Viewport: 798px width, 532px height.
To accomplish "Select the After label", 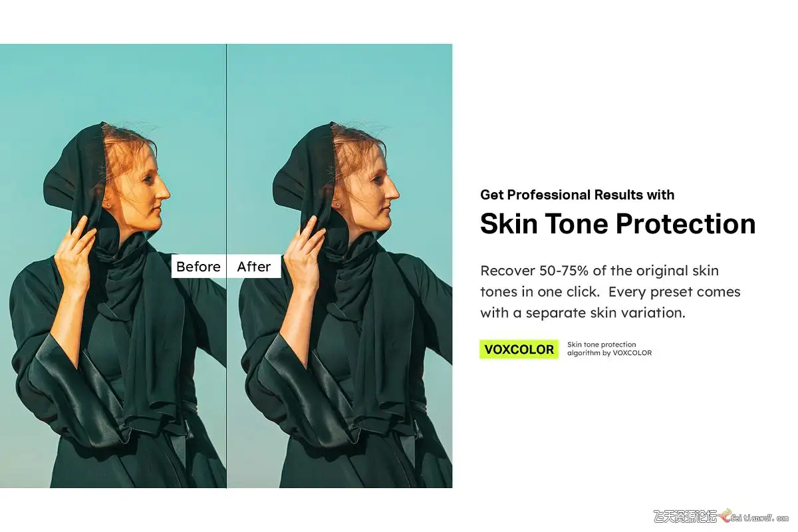I will click(x=254, y=267).
